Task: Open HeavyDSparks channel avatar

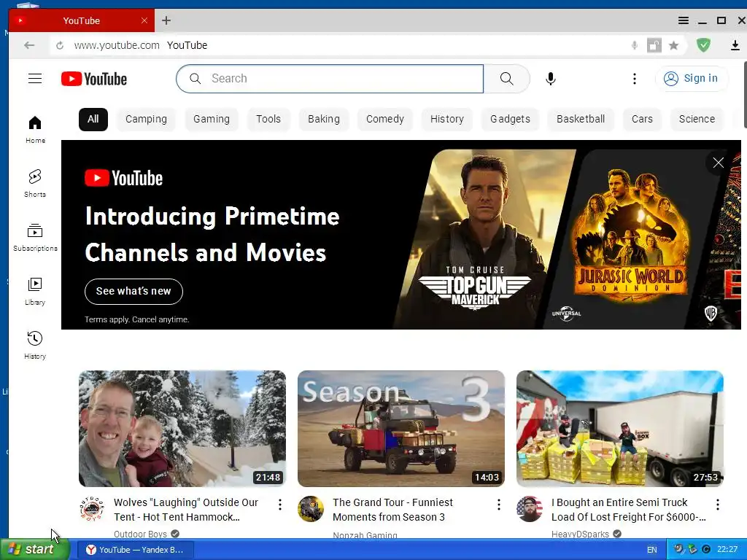Action: coord(530,509)
